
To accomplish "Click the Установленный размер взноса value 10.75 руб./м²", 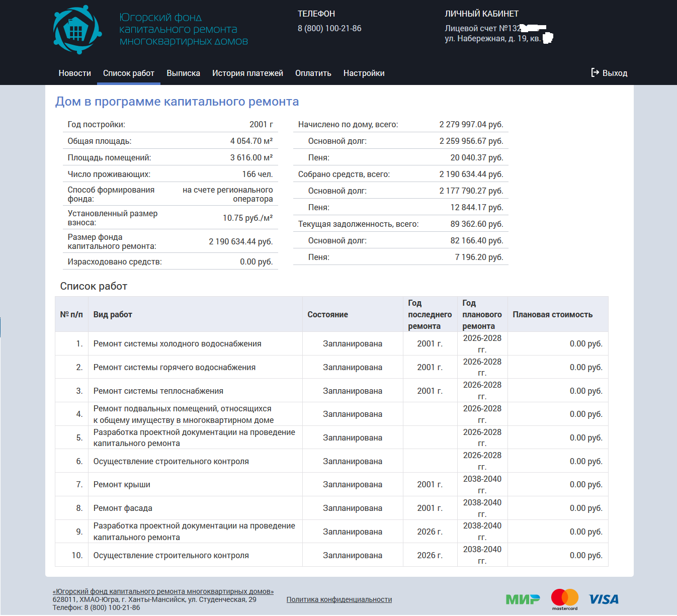I will point(248,218).
